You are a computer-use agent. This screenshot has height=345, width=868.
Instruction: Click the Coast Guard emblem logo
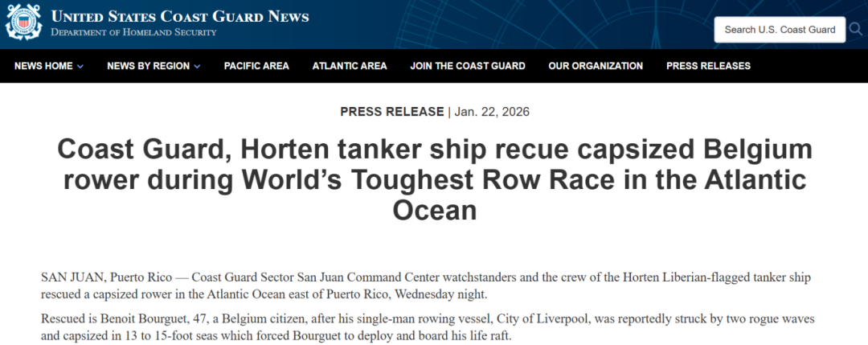(23, 23)
